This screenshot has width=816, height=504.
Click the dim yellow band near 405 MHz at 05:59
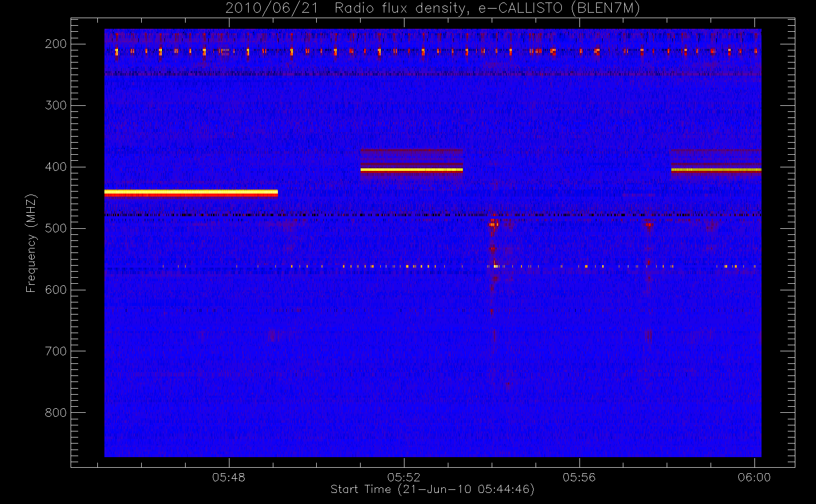coord(716,170)
